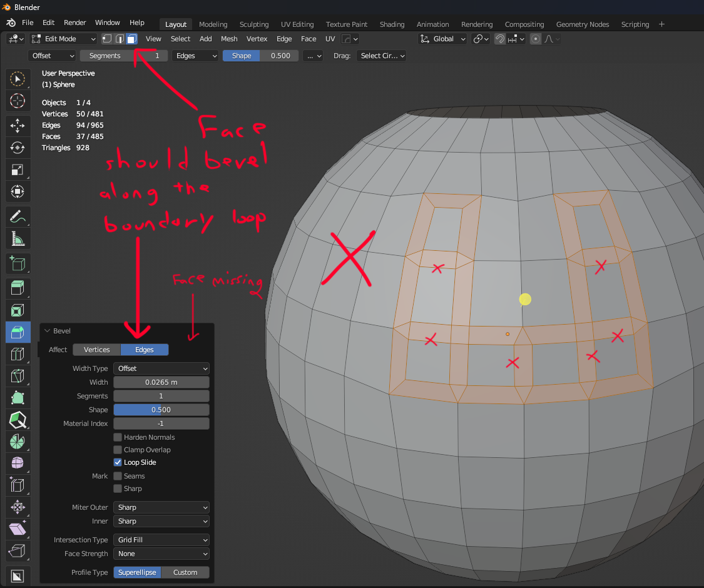The image size is (704, 588).
Task: Uncheck the Loop Slide option
Action: click(118, 462)
